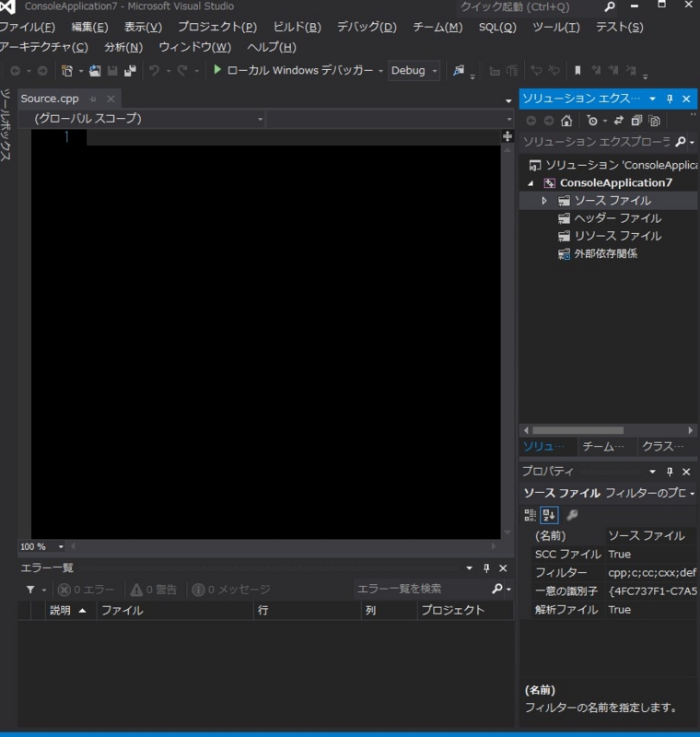
Task: Click the find in files toolbar icon
Action: 459,71
